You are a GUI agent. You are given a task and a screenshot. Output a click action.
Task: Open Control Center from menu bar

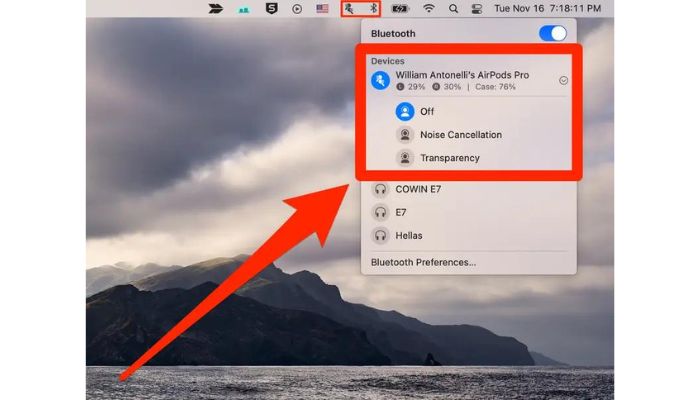[x=477, y=8]
